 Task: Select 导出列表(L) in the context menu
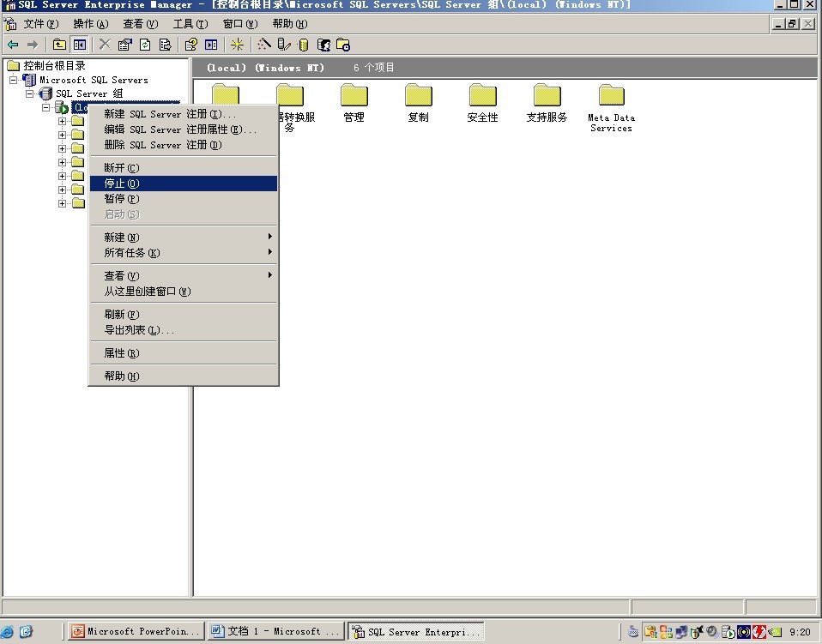click(184, 330)
